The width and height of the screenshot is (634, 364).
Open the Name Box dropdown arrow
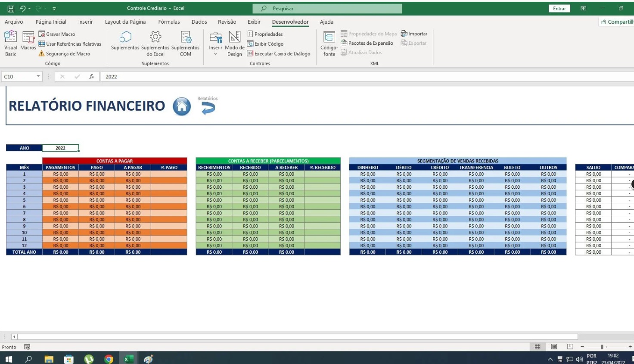(38, 76)
